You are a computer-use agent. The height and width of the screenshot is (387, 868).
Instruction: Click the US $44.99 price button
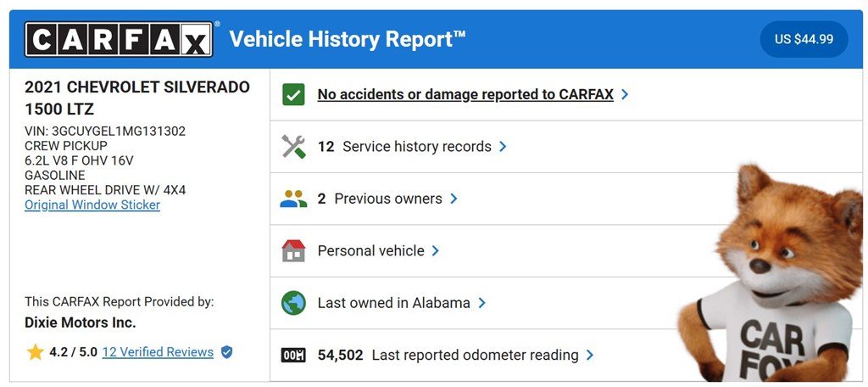coord(804,39)
